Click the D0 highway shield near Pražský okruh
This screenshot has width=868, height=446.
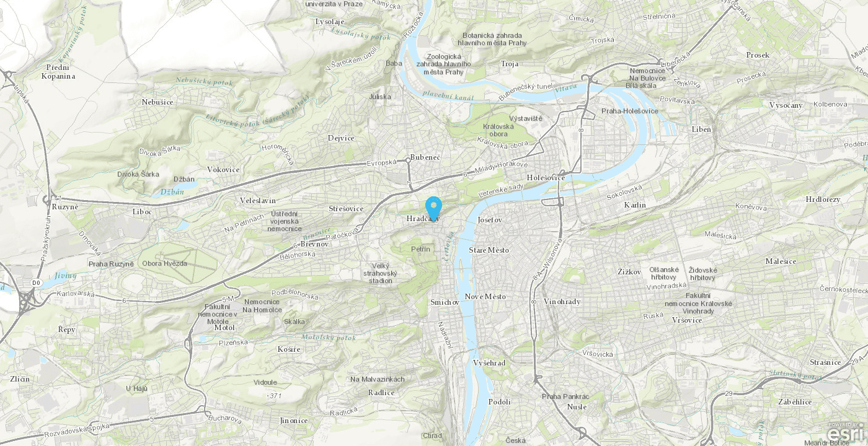click(36, 282)
